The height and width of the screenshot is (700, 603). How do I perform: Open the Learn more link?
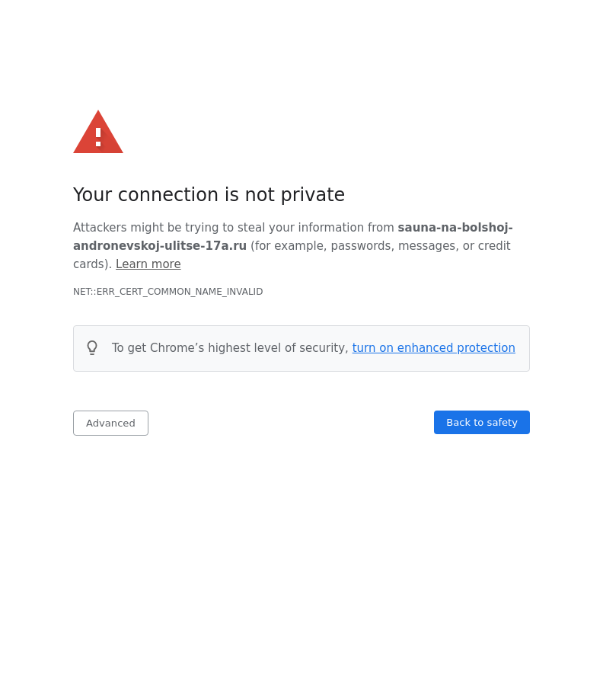click(x=148, y=264)
